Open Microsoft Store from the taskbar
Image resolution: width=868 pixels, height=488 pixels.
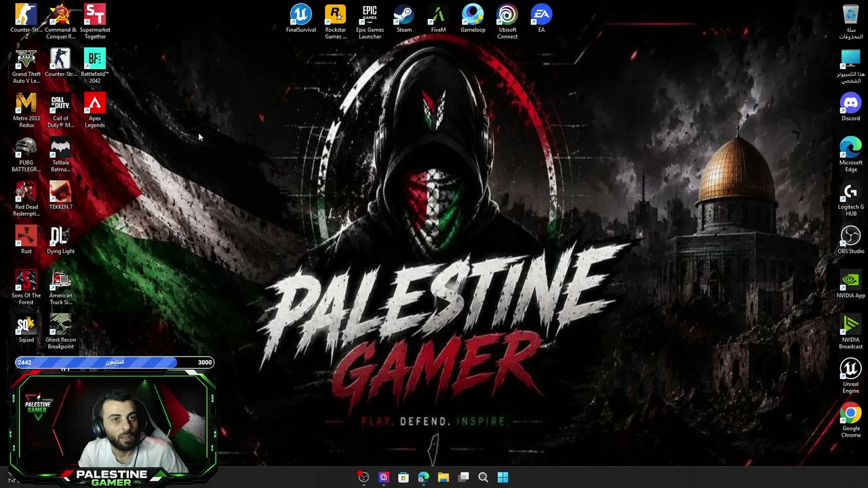403,477
